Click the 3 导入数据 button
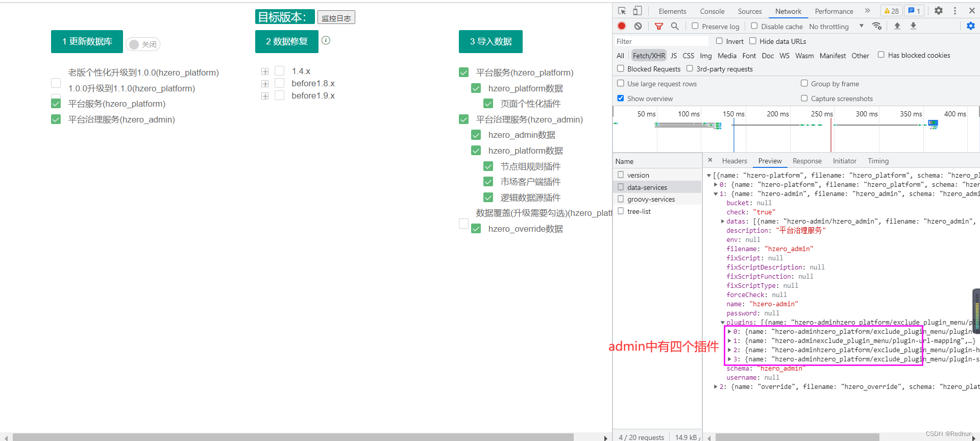980x441 pixels. (491, 41)
